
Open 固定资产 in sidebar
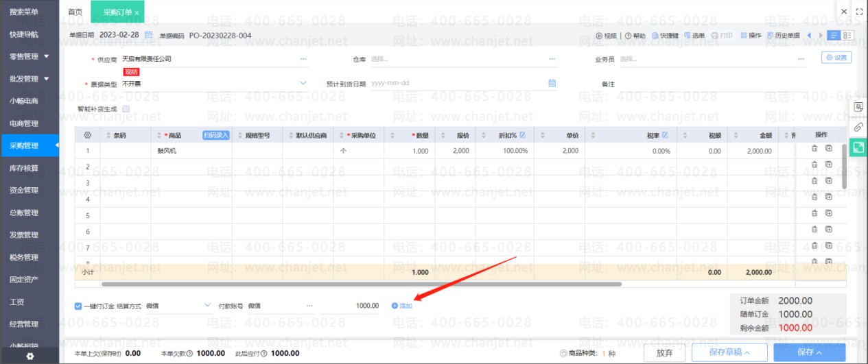pos(24,279)
